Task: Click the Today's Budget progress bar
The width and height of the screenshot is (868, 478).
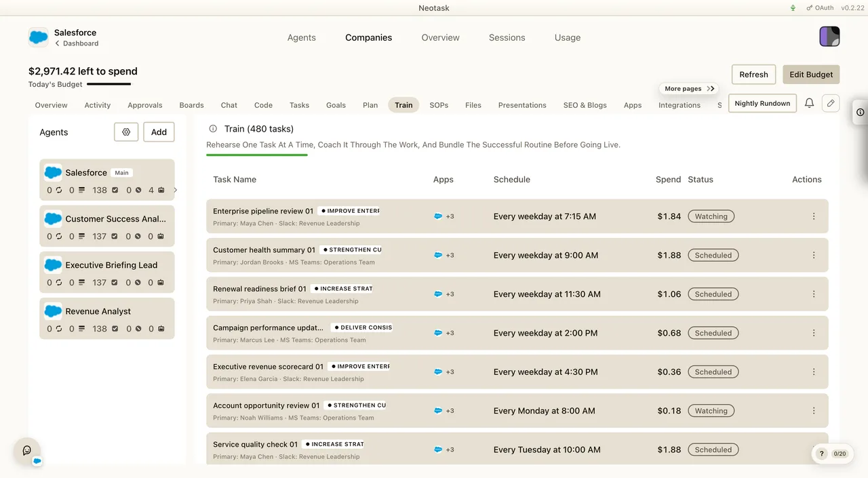Action: click(x=108, y=84)
